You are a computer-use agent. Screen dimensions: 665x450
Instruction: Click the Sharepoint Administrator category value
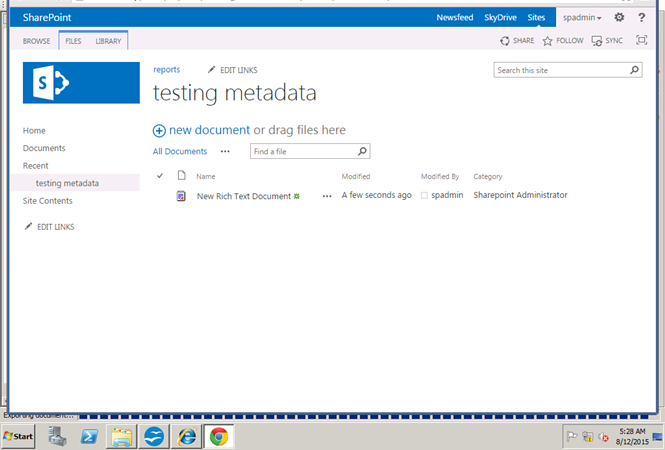[x=520, y=195]
